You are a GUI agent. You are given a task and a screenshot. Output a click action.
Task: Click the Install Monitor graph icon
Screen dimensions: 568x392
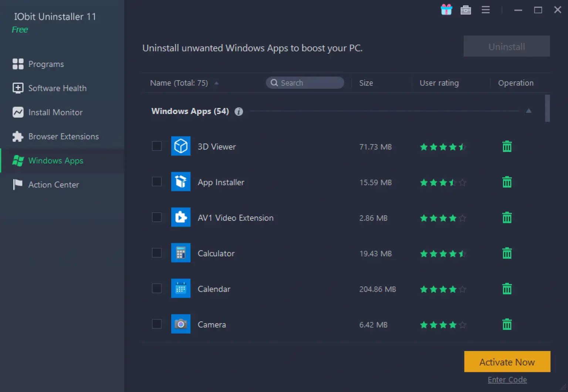coord(18,112)
